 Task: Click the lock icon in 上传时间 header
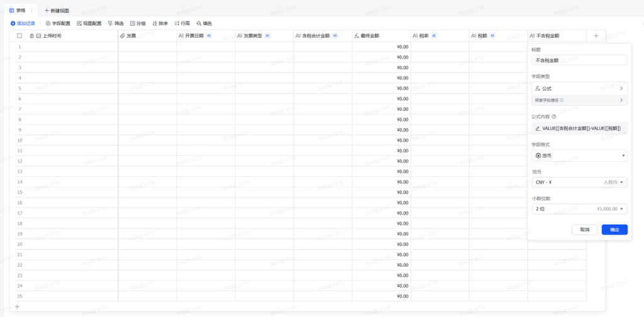point(32,36)
